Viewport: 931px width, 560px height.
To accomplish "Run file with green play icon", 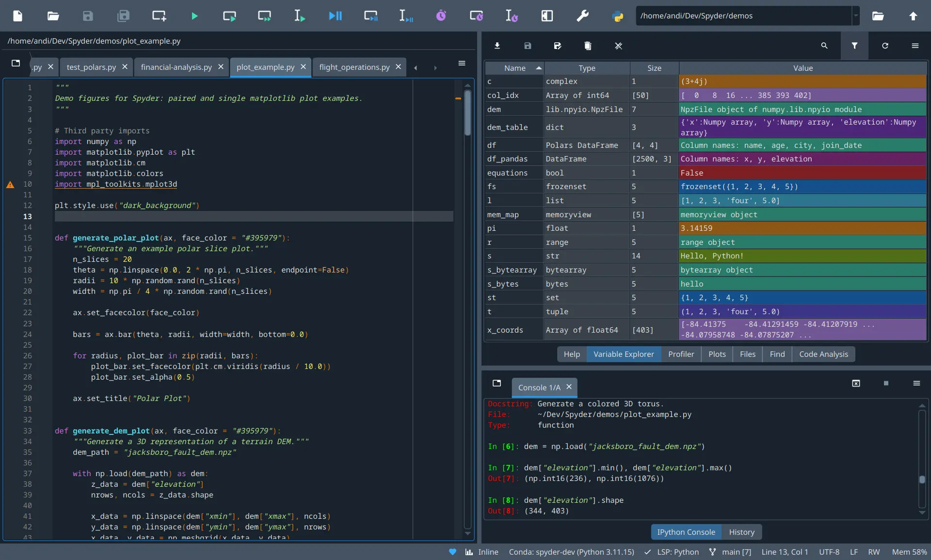I will click(x=194, y=16).
